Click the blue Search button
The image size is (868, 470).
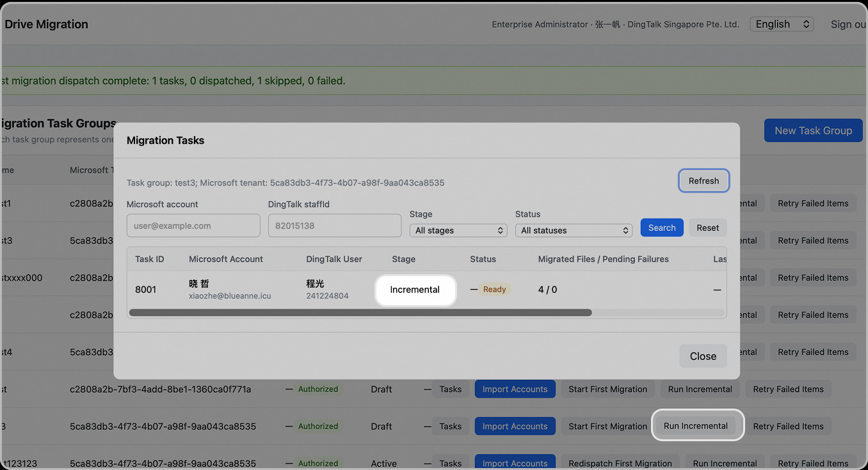[662, 228]
